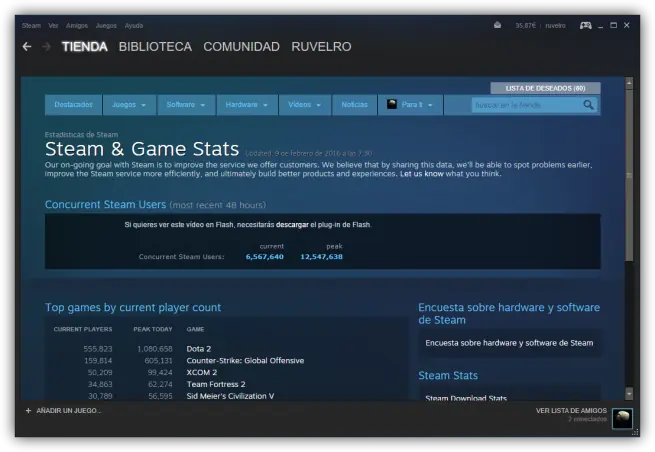This screenshot has width=655, height=452.
Task: Open Ver lista de amigos
Action: coord(571,411)
